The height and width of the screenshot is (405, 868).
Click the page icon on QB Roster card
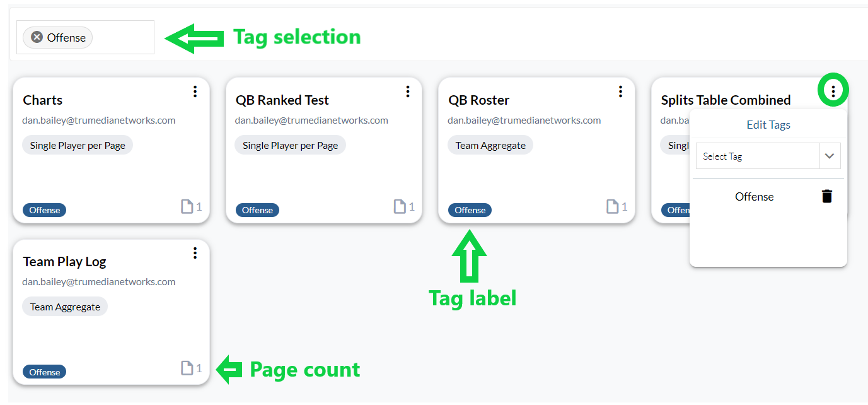pyautogui.click(x=613, y=206)
